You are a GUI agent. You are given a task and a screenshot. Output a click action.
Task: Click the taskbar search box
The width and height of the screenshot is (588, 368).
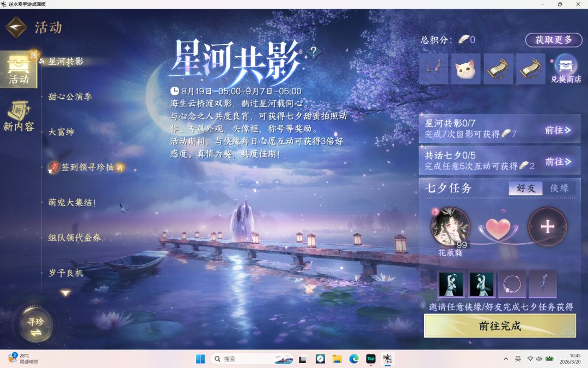tap(252, 359)
